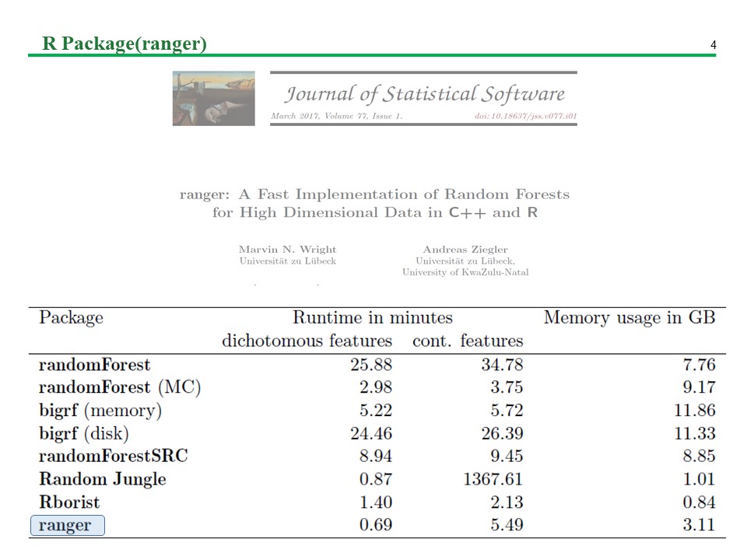Image resolution: width=747 pixels, height=560 pixels.
Task: Click the memory value 11.86
Action: tap(695, 411)
